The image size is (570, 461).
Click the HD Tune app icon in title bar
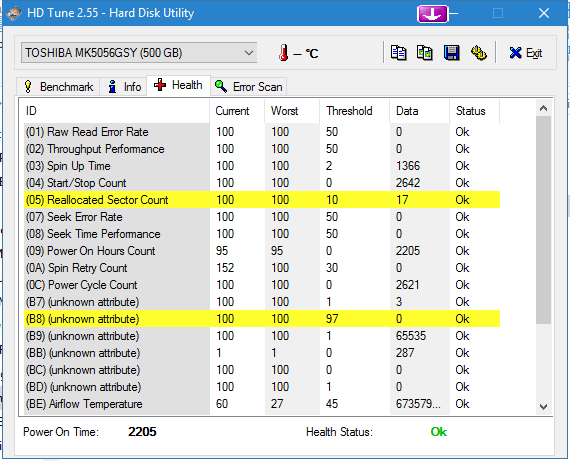(x=14, y=13)
